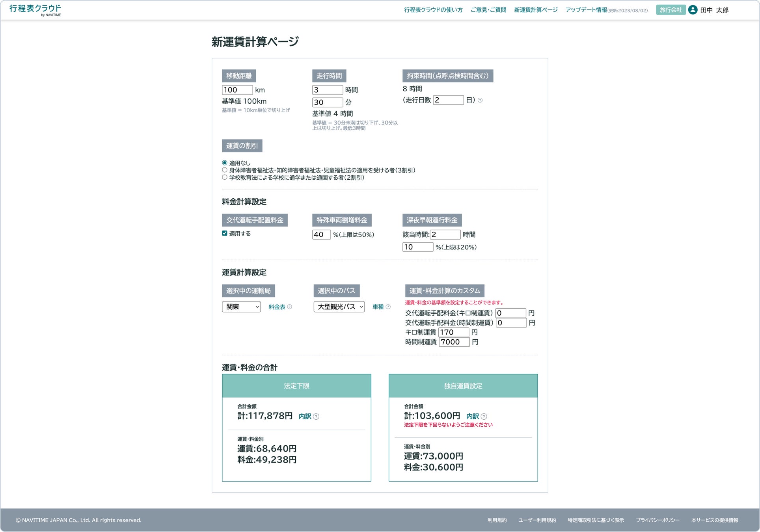
Task: Open the 料金表 link
Action: (x=277, y=307)
